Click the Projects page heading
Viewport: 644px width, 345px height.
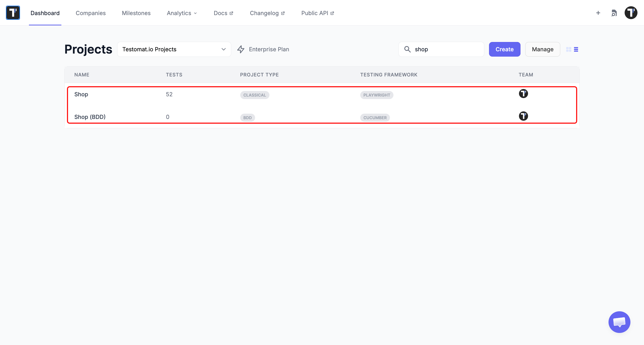(x=88, y=49)
